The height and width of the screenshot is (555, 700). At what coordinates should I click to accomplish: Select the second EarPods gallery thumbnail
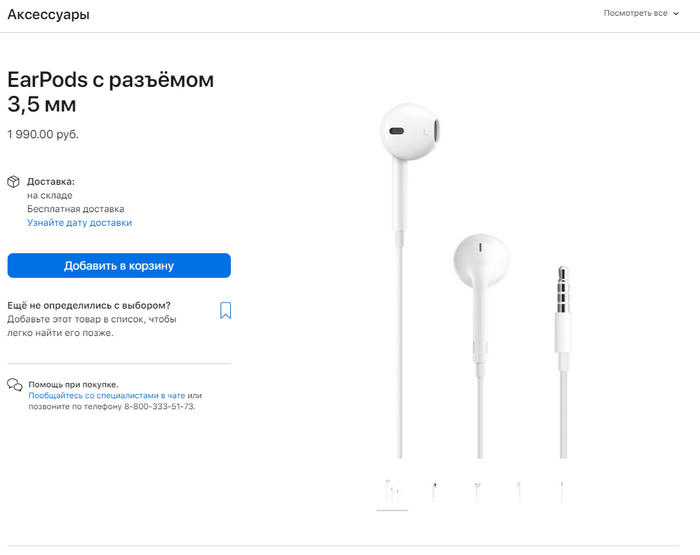434,490
